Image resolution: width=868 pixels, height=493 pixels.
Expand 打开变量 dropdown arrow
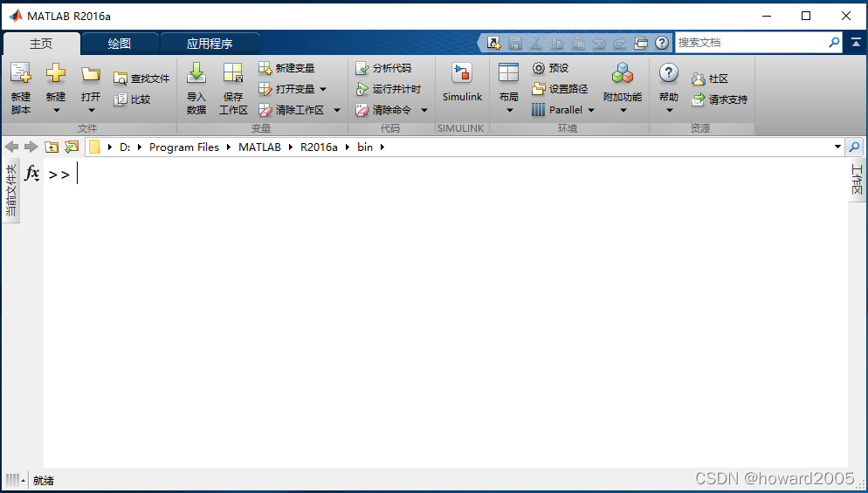click(323, 89)
